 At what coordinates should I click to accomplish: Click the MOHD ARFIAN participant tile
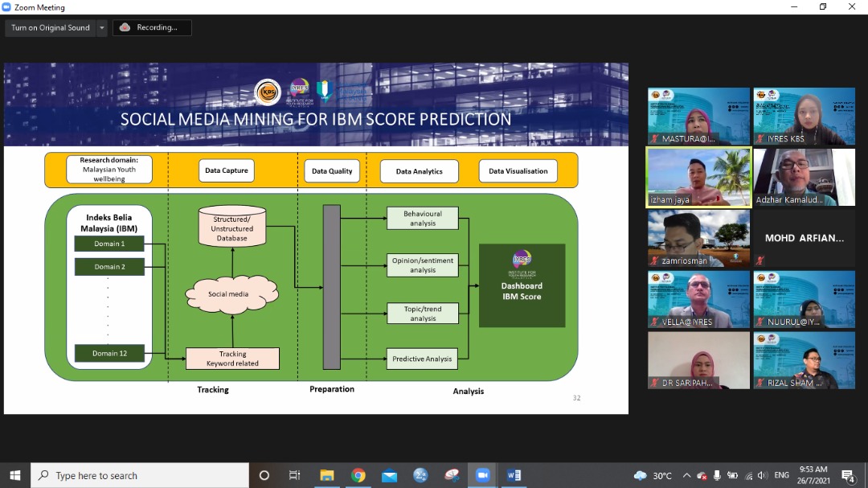804,238
